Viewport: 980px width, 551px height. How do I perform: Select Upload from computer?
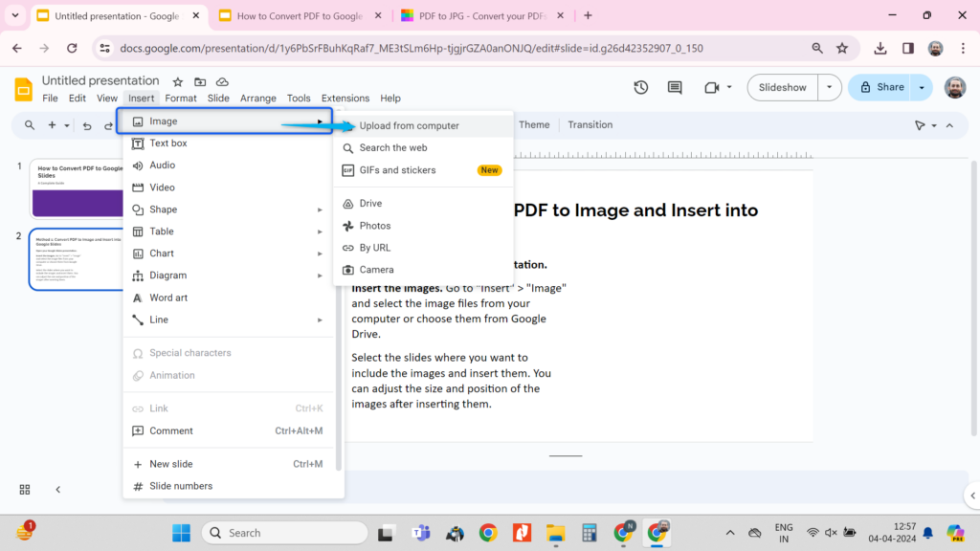click(x=409, y=125)
